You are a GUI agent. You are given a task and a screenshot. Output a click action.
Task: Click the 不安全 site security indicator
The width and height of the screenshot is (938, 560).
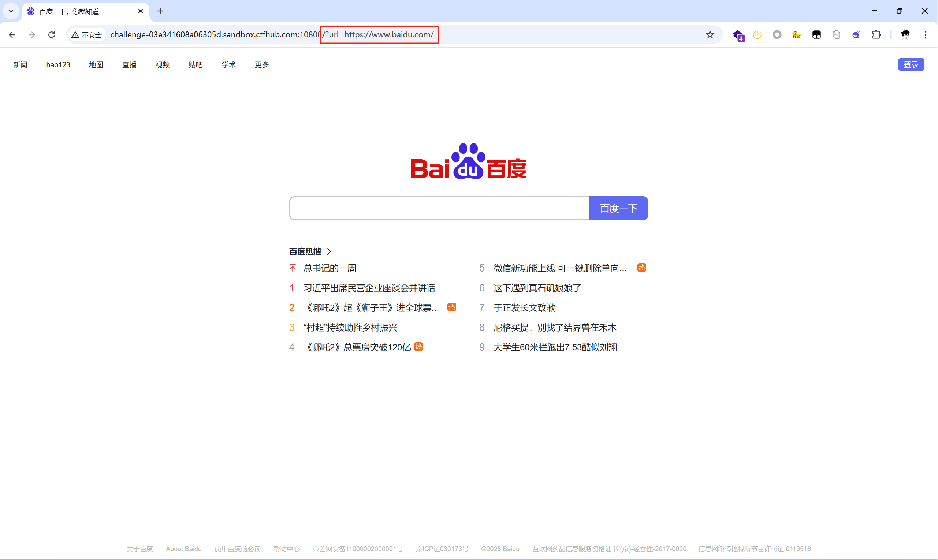click(x=87, y=35)
